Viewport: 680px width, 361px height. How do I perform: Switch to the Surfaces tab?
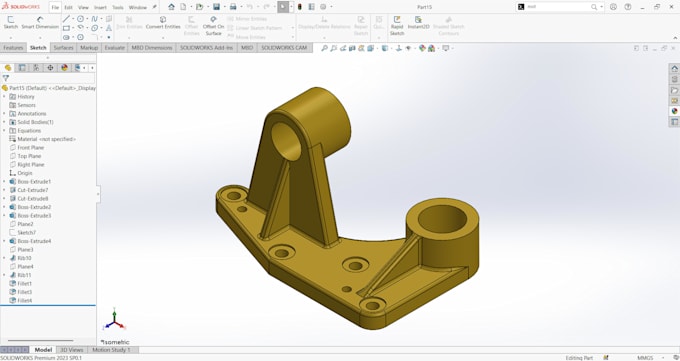point(63,48)
